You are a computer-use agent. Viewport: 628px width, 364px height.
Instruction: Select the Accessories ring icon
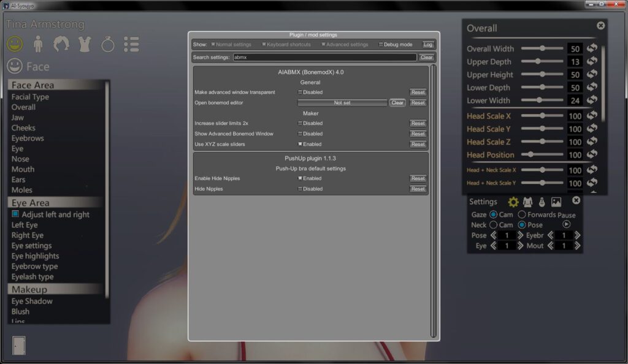click(x=108, y=44)
